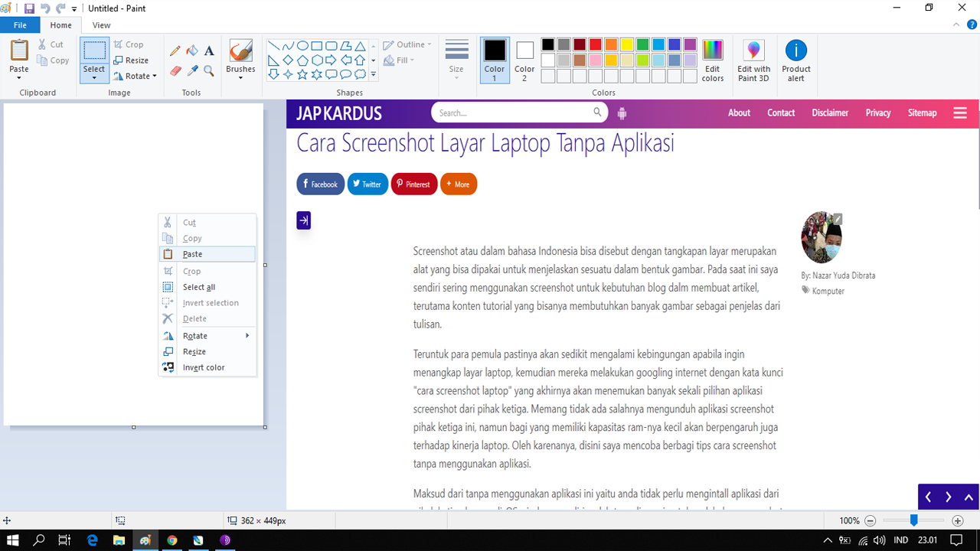Click the Pinterest share button
Screen dimensions: 980x551
(x=414, y=184)
